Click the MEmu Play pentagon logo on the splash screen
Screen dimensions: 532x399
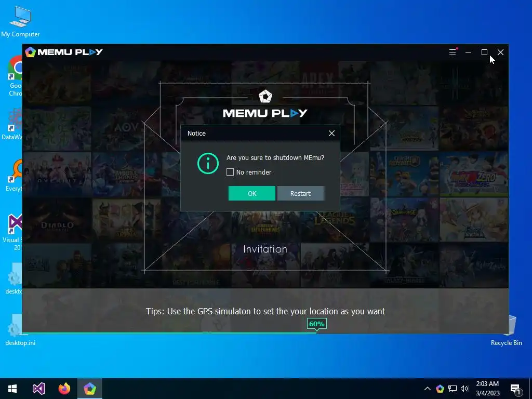point(265,96)
